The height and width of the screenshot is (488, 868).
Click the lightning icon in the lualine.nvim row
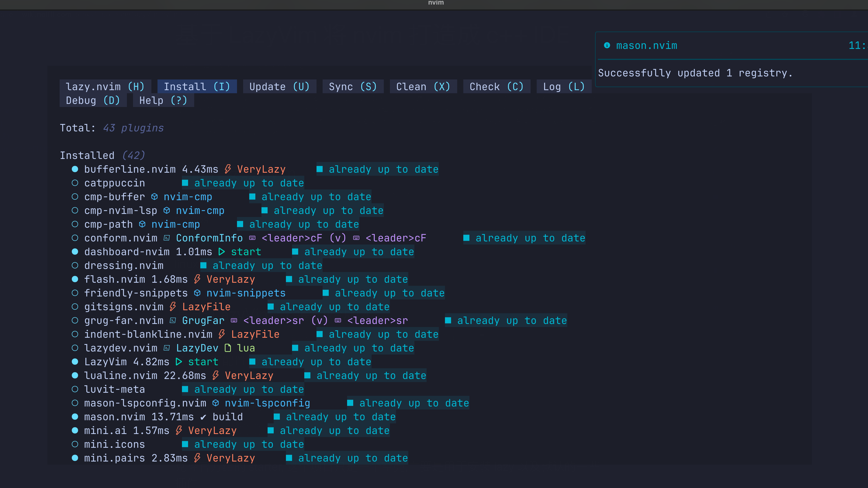pyautogui.click(x=216, y=375)
